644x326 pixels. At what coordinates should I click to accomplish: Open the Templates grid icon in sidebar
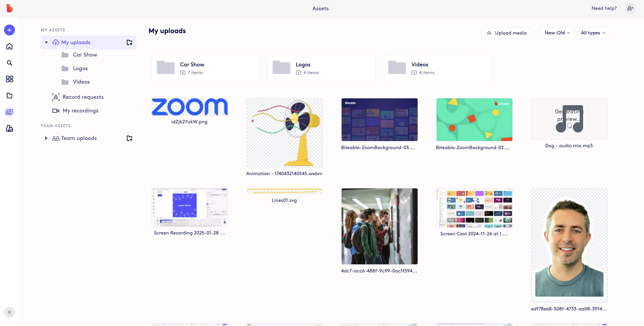coord(9,79)
